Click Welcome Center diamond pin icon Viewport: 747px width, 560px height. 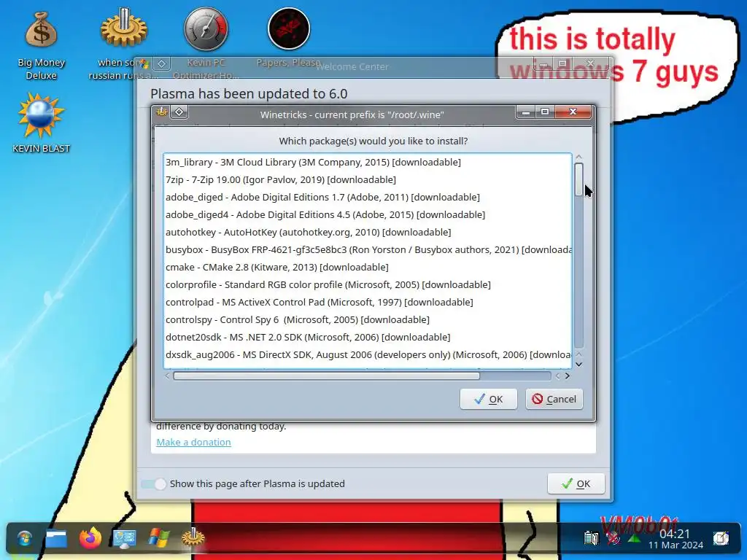(161, 63)
